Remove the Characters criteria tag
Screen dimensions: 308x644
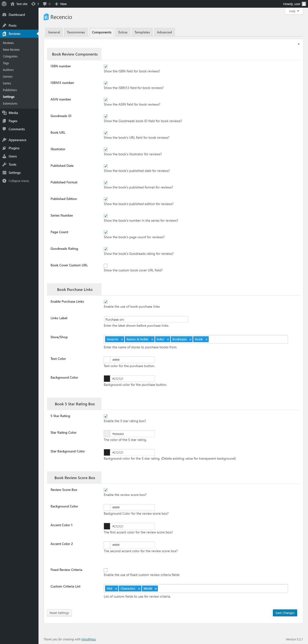139,589
